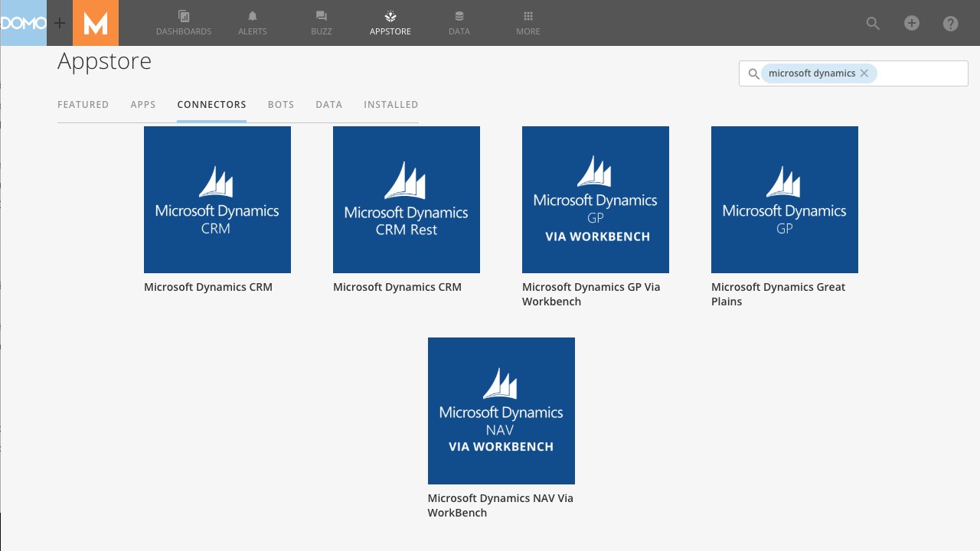Open Microsoft Dynamics GP Via Workbench tile image
The height and width of the screenshot is (551, 980).
point(596,200)
